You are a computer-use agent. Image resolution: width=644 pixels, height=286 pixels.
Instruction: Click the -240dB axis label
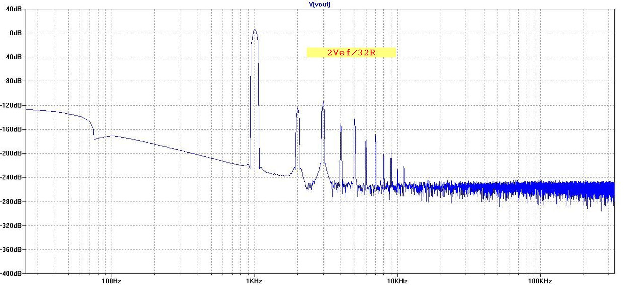pos(11,177)
